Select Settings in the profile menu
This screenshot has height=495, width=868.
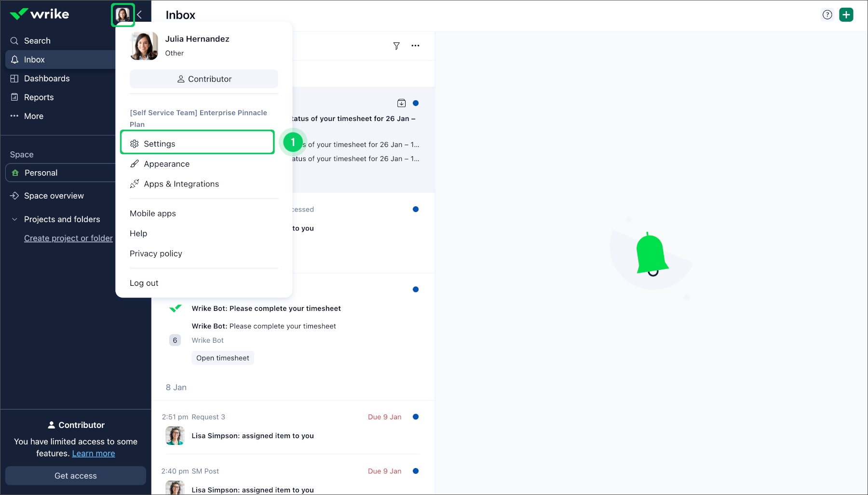(x=160, y=144)
